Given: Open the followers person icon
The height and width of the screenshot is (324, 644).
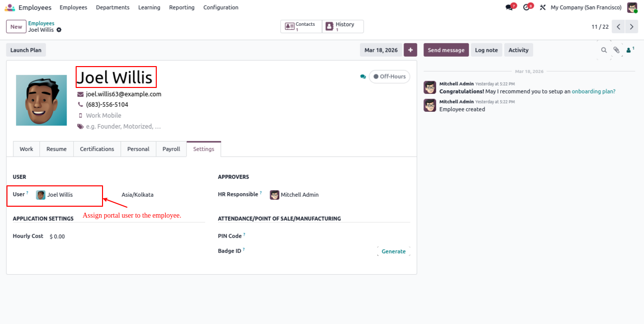Looking at the screenshot, I should coord(630,50).
